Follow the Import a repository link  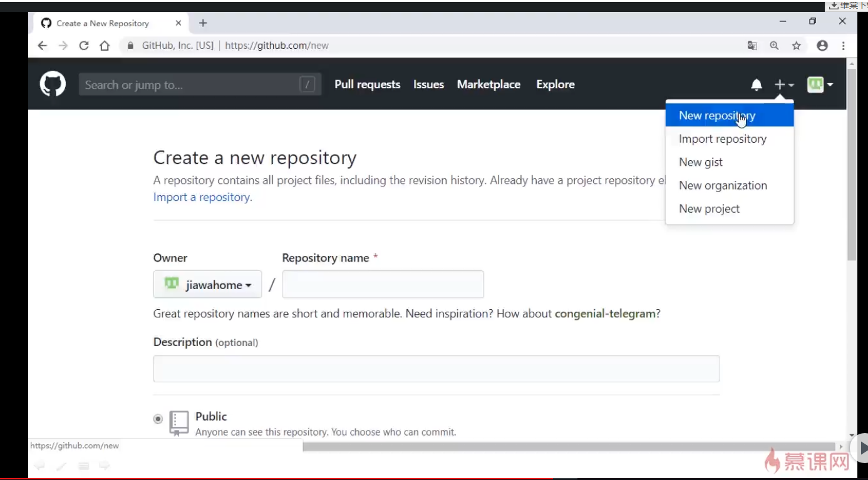pyautogui.click(x=202, y=197)
